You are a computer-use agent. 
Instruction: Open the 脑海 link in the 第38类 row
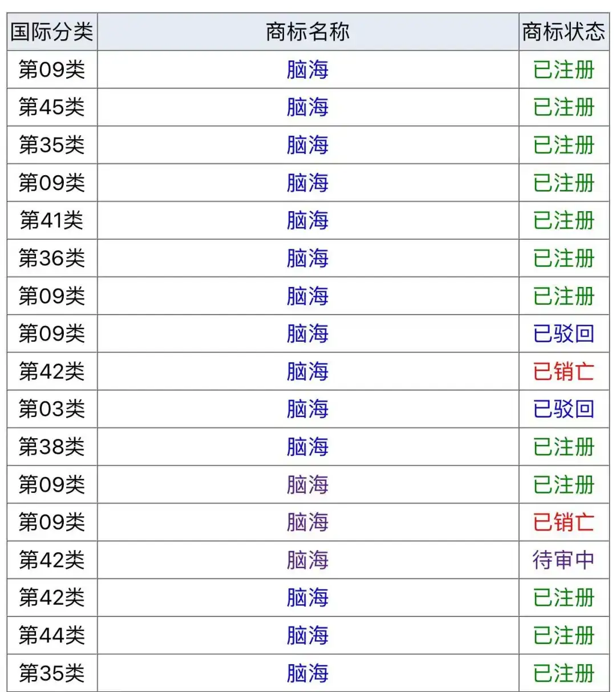(307, 447)
